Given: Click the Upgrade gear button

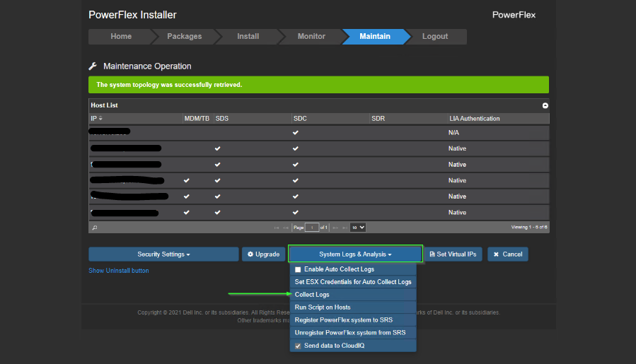Looking at the screenshot, I should pyautogui.click(x=263, y=254).
